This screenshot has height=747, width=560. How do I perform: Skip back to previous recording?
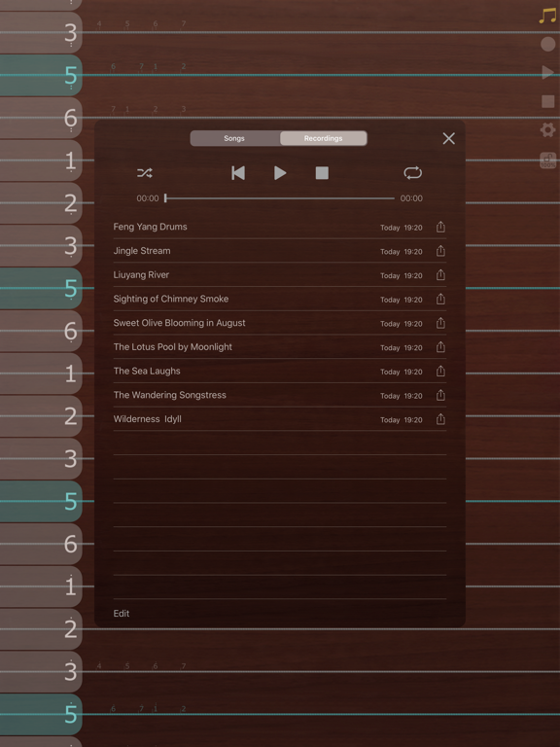point(238,173)
